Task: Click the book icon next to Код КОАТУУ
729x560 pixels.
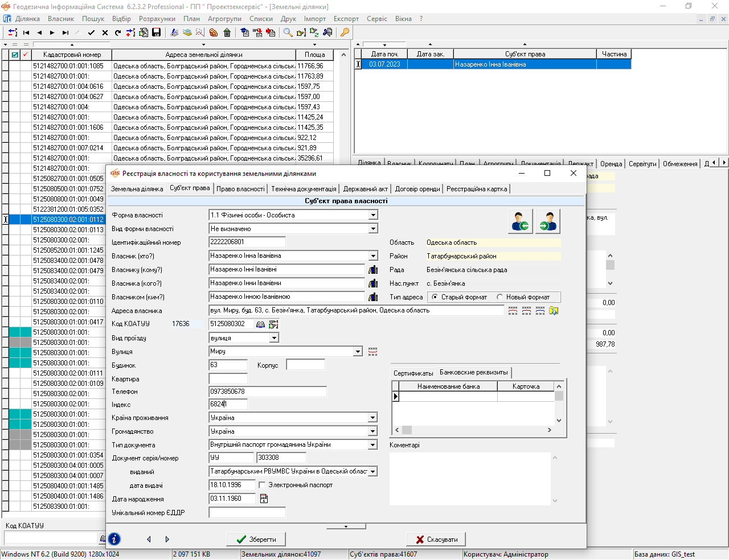Action: (260, 324)
